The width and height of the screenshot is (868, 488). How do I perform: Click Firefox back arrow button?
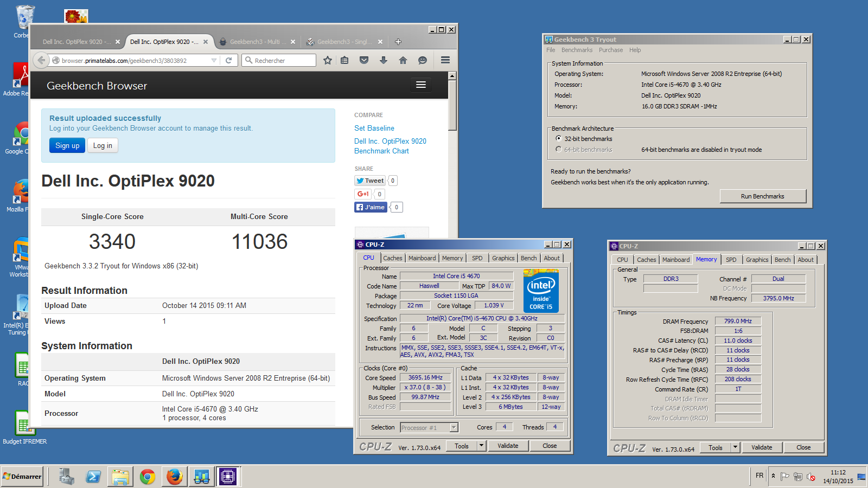click(41, 60)
